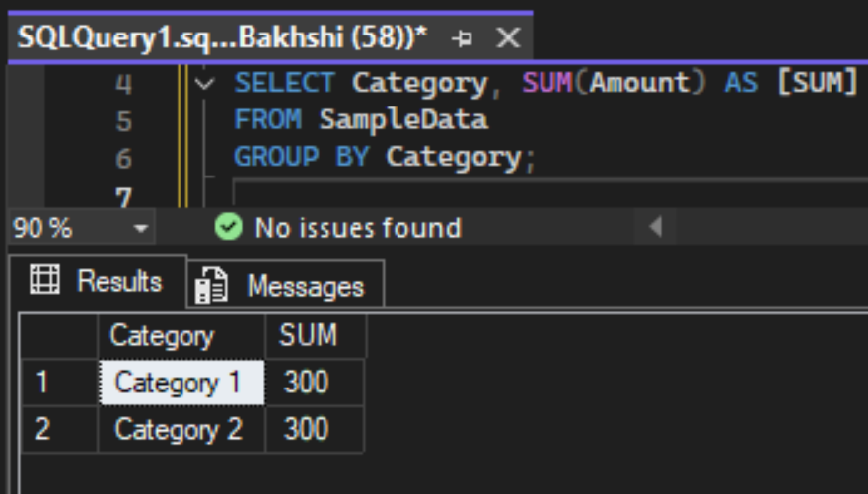The width and height of the screenshot is (868, 494).
Task: Click the [SUM] alias on line 4
Action: click(818, 83)
